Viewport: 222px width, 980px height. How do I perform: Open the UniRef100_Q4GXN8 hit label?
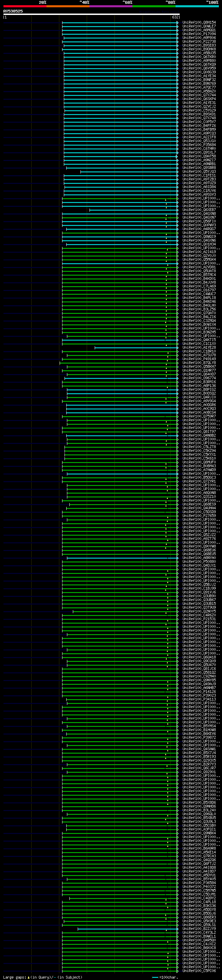(x=199, y=214)
